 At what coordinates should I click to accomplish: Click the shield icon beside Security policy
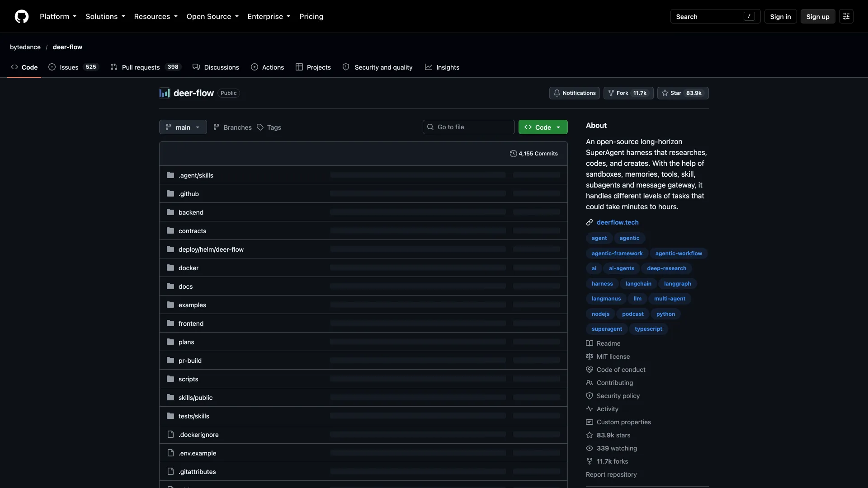(x=590, y=396)
